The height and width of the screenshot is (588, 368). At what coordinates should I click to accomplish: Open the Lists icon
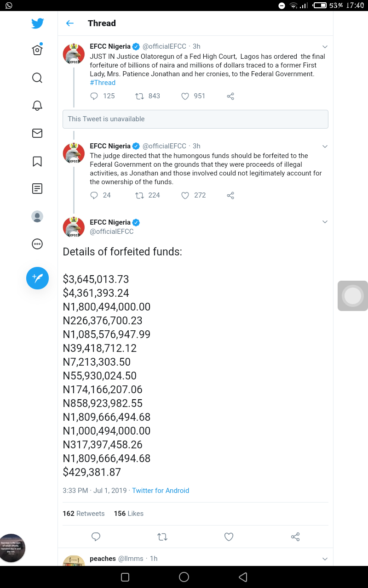coord(37,188)
